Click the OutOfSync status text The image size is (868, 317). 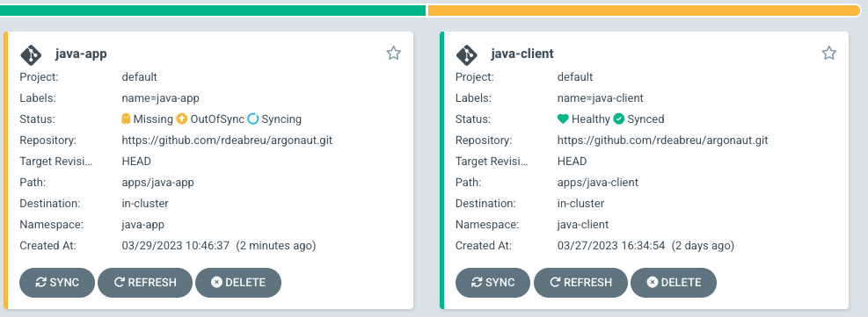[x=217, y=119]
